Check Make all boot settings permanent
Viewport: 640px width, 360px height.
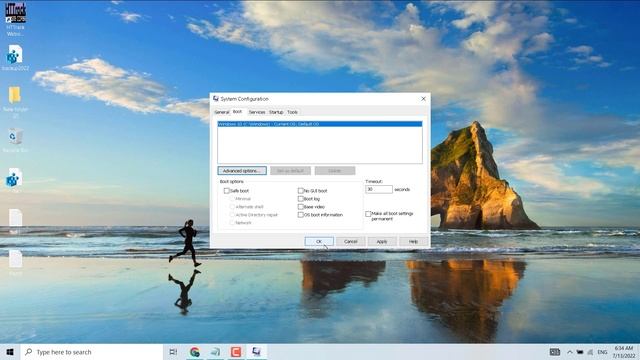click(x=368, y=214)
